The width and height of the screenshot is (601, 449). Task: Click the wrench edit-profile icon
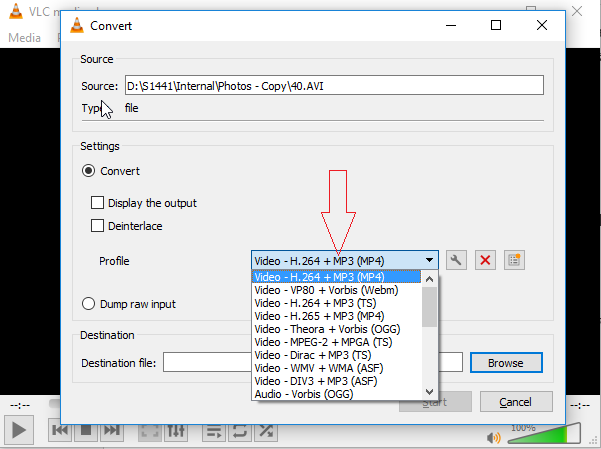tap(456, 260)
